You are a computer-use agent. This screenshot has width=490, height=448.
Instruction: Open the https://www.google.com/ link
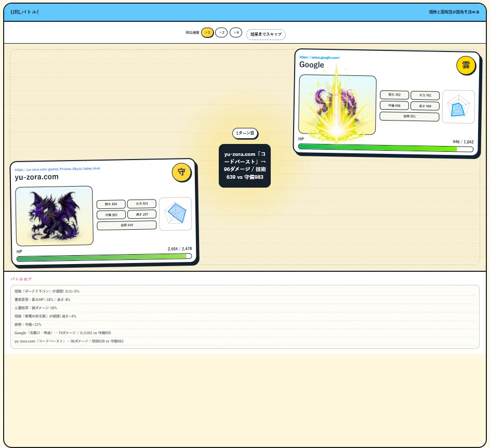320,58
